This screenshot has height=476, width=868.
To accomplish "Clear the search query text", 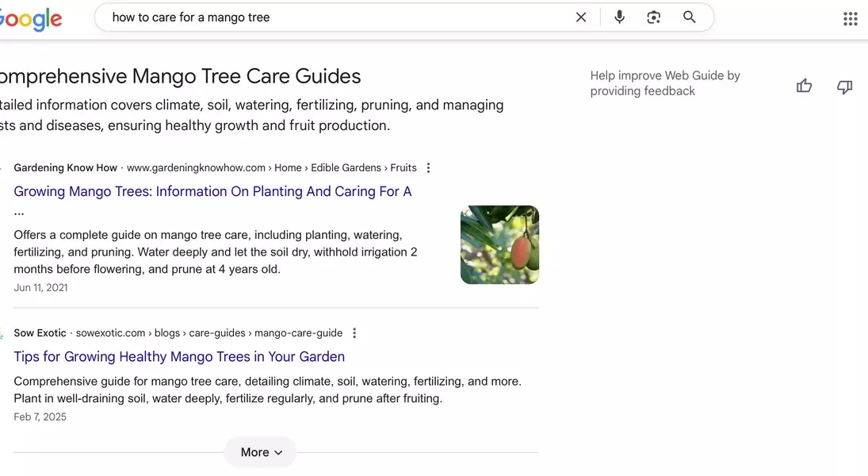I will tap(581, 17).
